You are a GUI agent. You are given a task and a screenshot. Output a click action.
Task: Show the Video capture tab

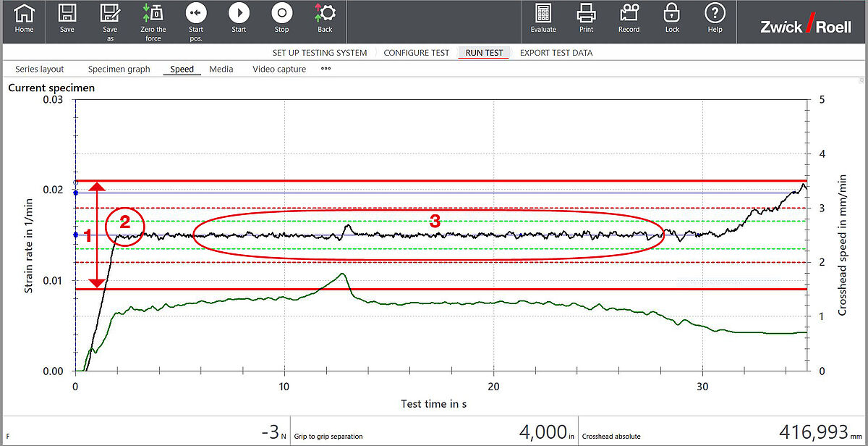pos(279,70)
